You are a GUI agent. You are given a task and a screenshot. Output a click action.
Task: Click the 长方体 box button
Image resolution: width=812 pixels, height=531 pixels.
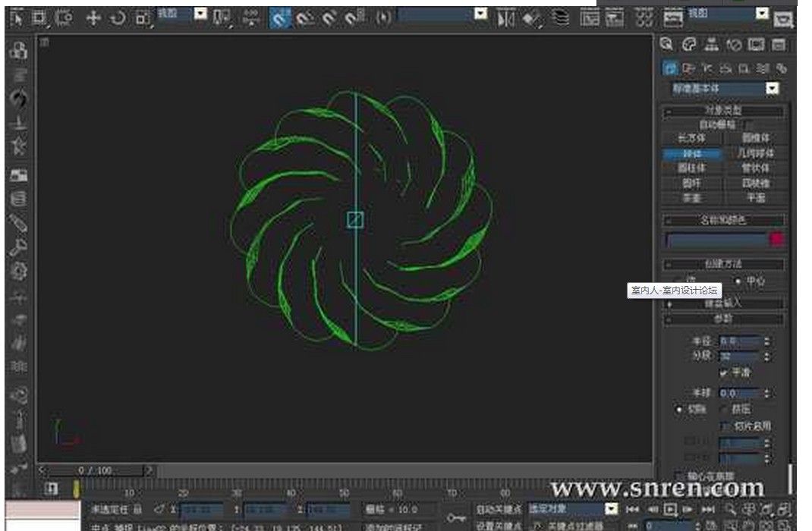point(692,138)
